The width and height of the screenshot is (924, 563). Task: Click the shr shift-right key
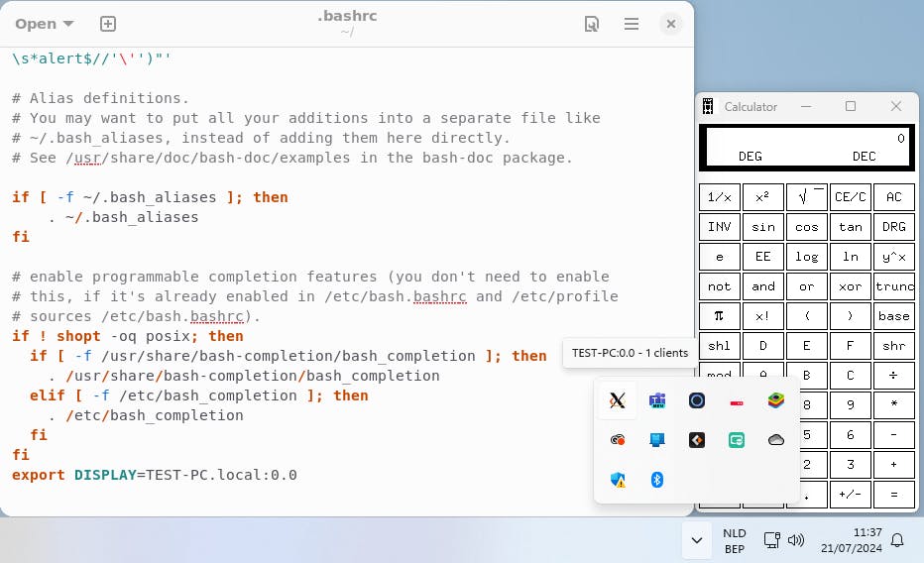tap(894, 346)
